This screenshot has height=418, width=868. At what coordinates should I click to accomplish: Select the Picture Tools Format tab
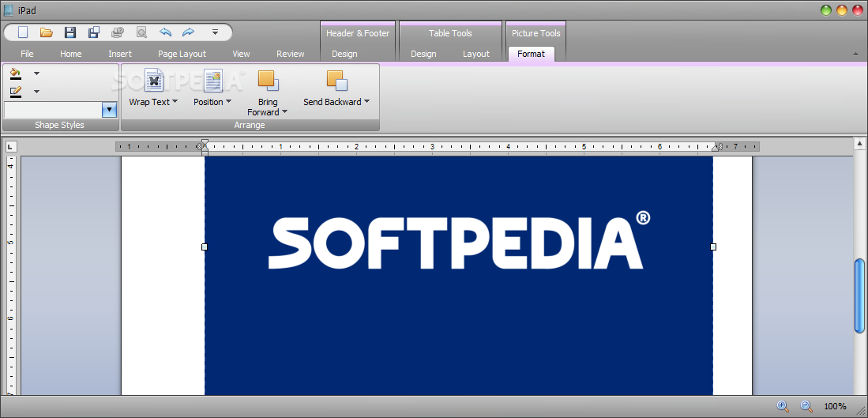(x=532, y=54)
